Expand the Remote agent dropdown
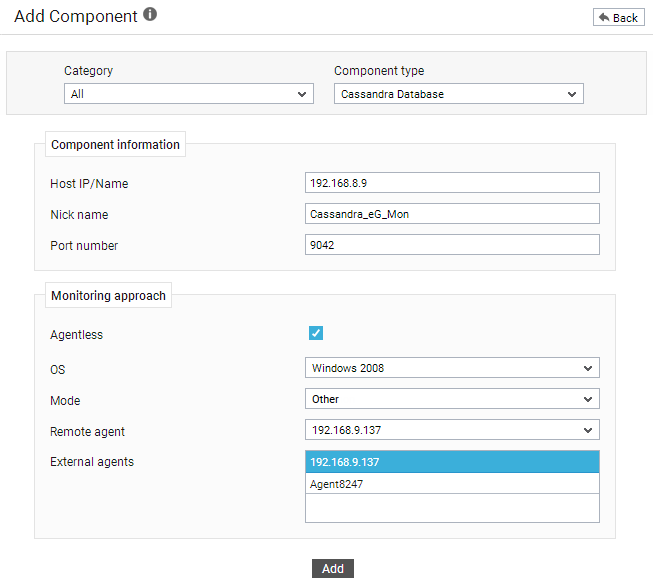The height and width of the screenshot is (587, 653). [x=452, y=430]
